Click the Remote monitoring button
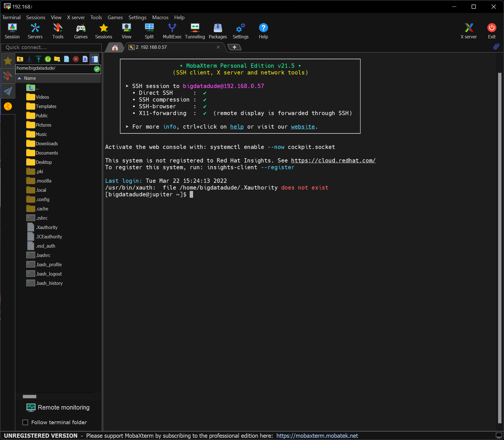 pos(58,407)
